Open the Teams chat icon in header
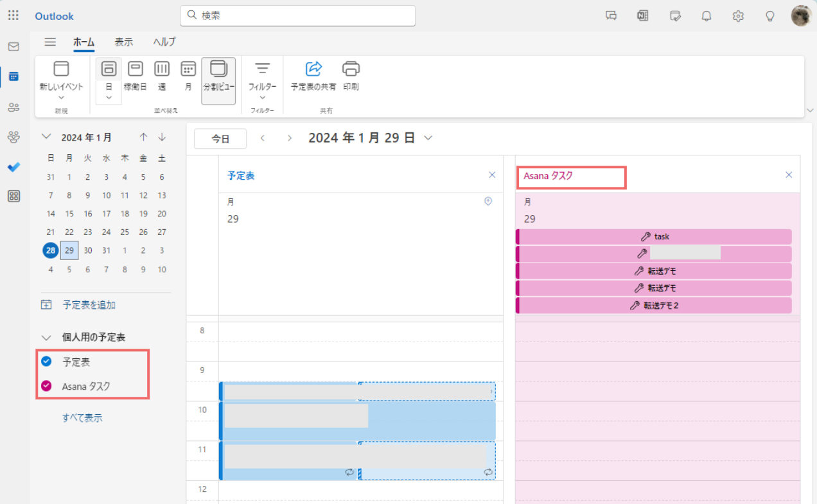Screen dimensions: 817x504 pyautogui.click(x=611, y=16)
